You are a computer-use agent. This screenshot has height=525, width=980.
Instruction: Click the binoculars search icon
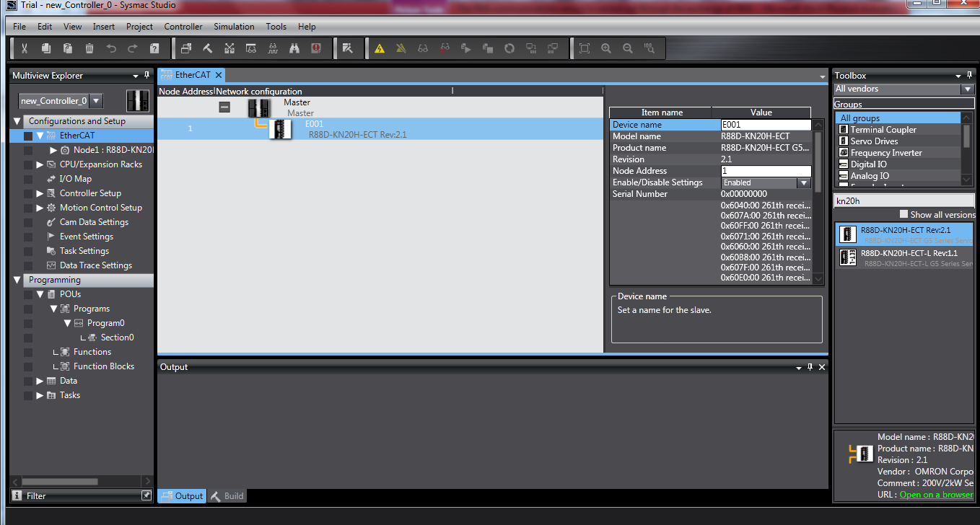pyautogui.click(x=294, y=48)
